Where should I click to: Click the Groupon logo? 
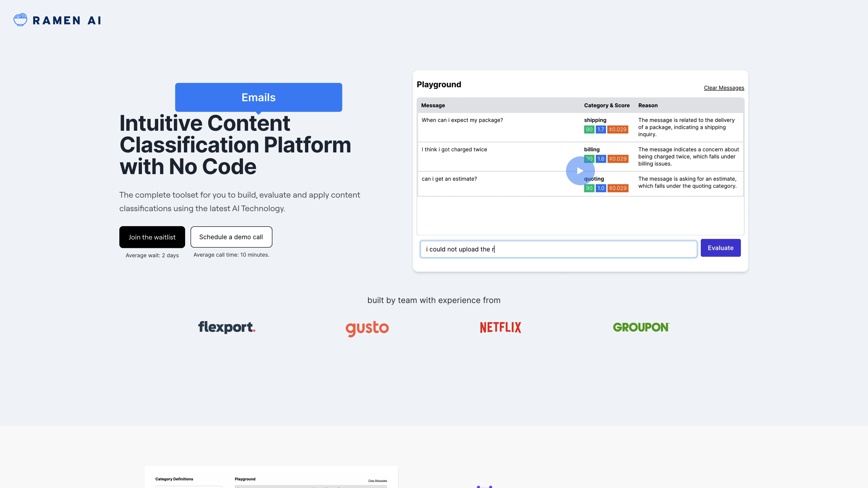(x=641, y=327)
